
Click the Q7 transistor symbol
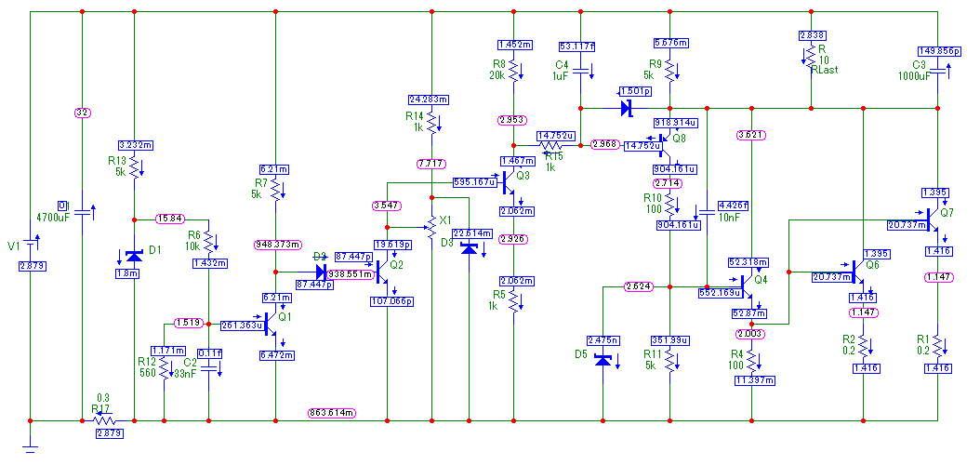(x=934, y=220)
